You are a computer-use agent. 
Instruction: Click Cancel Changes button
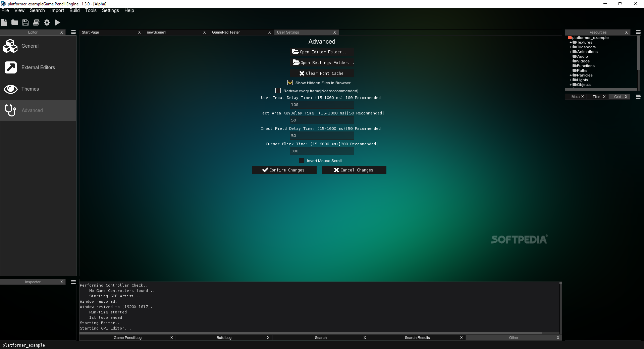pos(354,170)
